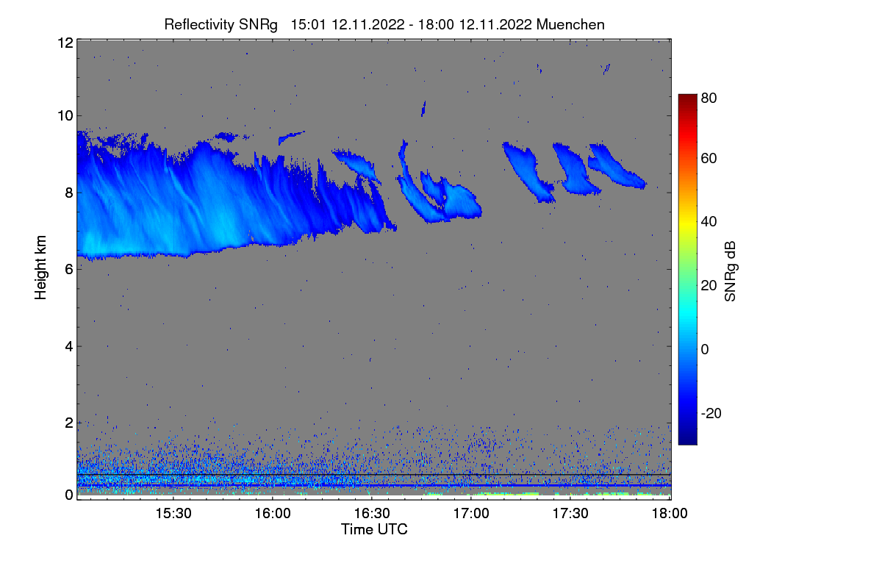Click the '17:30' time tick label
Viewport: 882px width, 588px height.
[x=571, y=514]
